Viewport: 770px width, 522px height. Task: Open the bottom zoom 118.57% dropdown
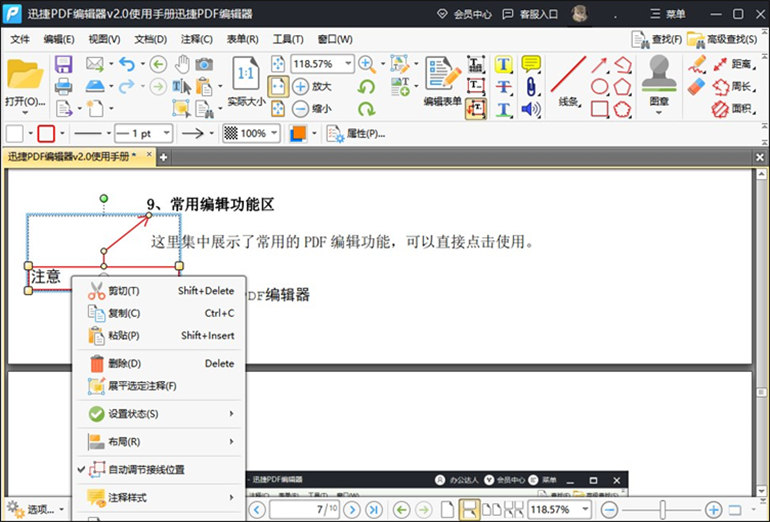click(585, 509)
